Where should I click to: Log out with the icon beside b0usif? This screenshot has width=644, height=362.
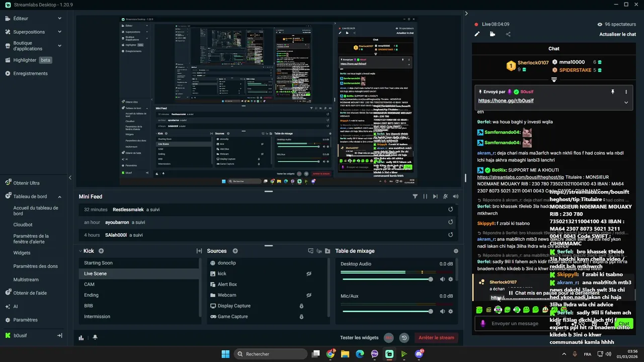tap(59, 335)
